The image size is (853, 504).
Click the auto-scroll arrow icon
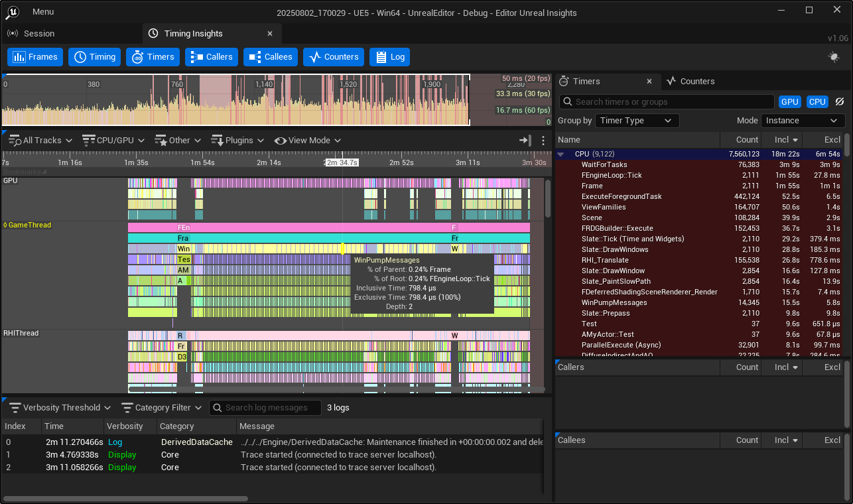(525, 141)
